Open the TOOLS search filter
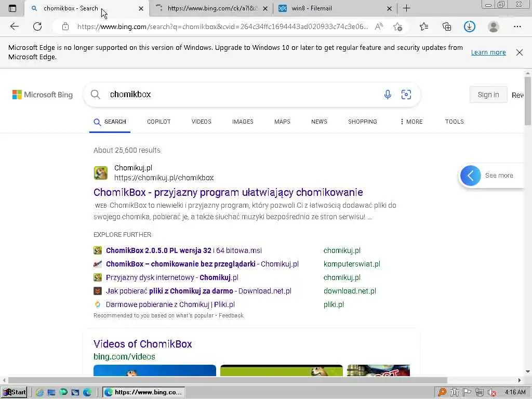 pyautogui.click(x=454, y=122)
